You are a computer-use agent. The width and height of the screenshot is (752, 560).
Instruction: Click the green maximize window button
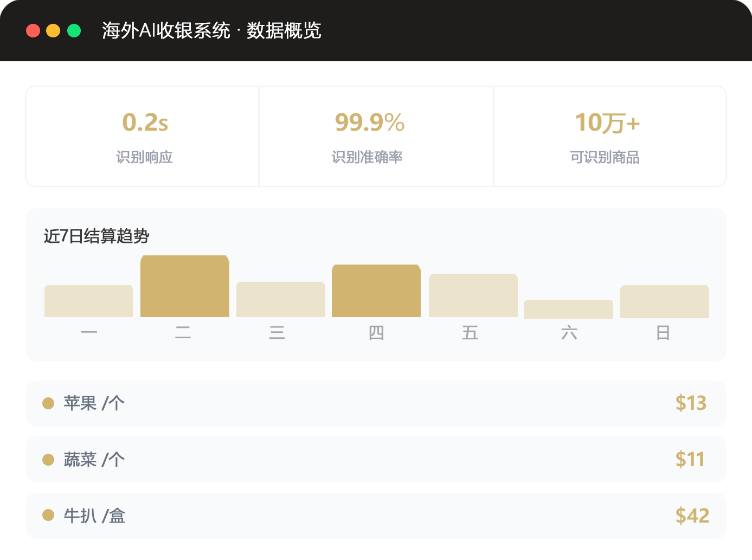tap(74, 30)
